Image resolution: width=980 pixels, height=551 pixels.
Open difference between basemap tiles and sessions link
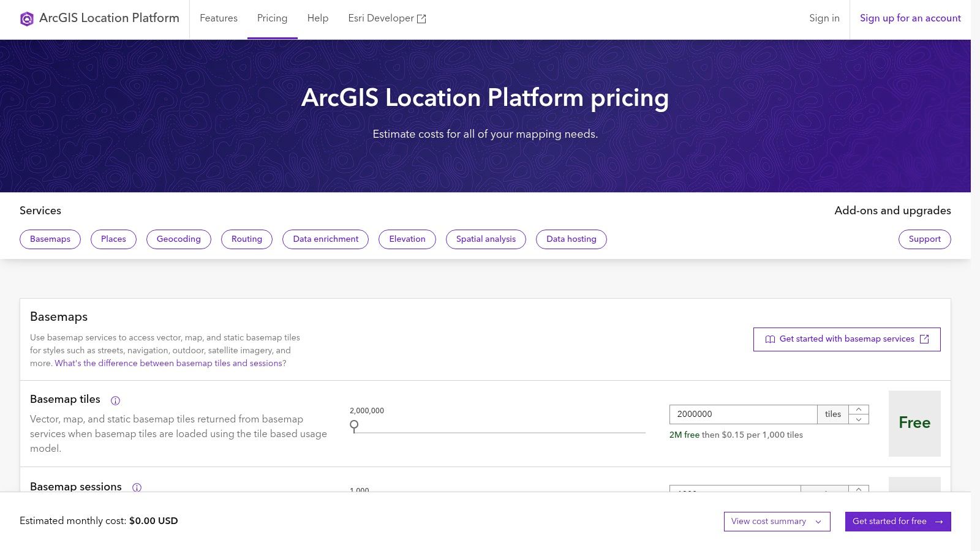tap(170, 363)
